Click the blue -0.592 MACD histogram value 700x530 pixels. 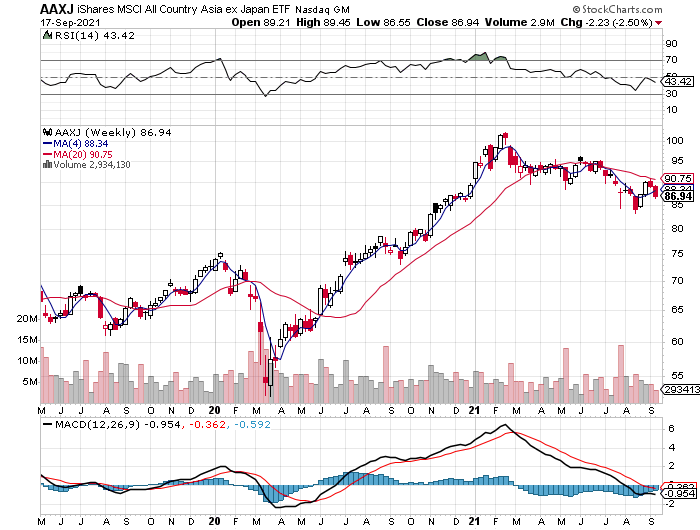point(252,424)
